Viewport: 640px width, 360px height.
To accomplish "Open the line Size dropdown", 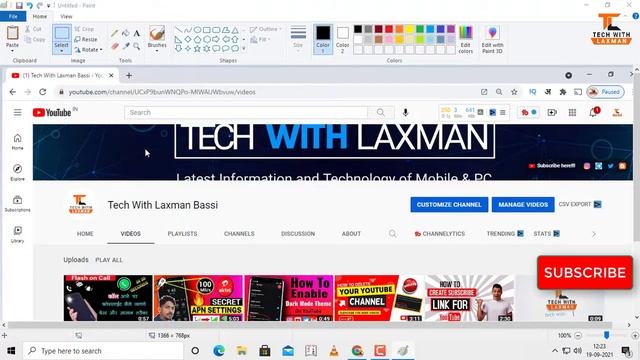I will tap(298, 37).
